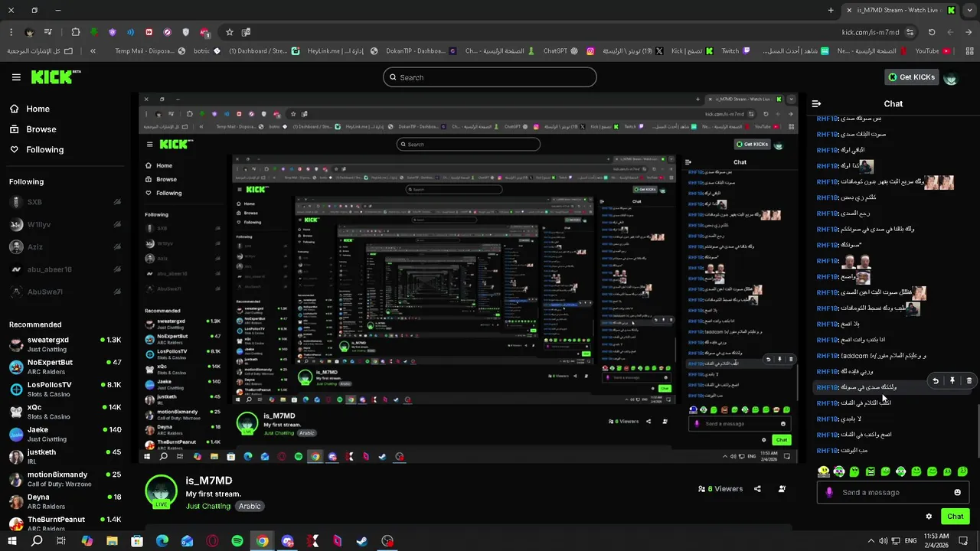
Task: Open recommended channel sweatergxd
Action: click(65, 344)
